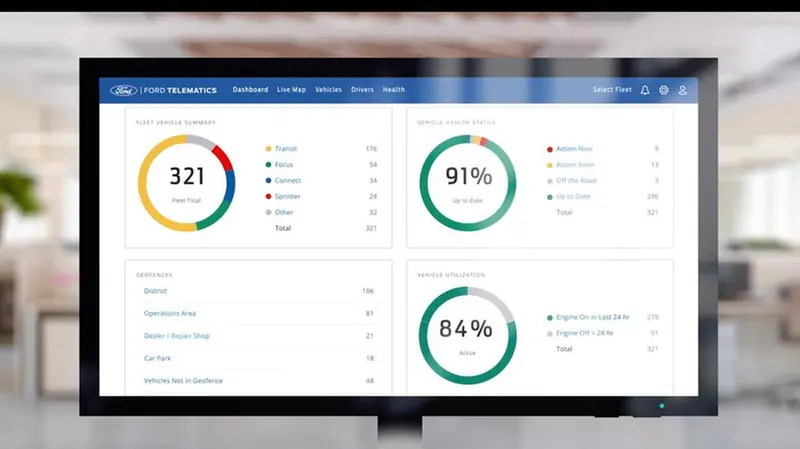Switch to the Live Map tab
Screen dimensions: 800x449
pyautogui.click(x=291, y=90)
